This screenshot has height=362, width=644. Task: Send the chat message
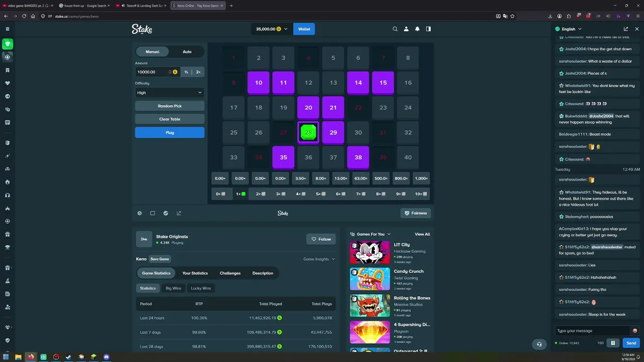[x=631, y=343]
